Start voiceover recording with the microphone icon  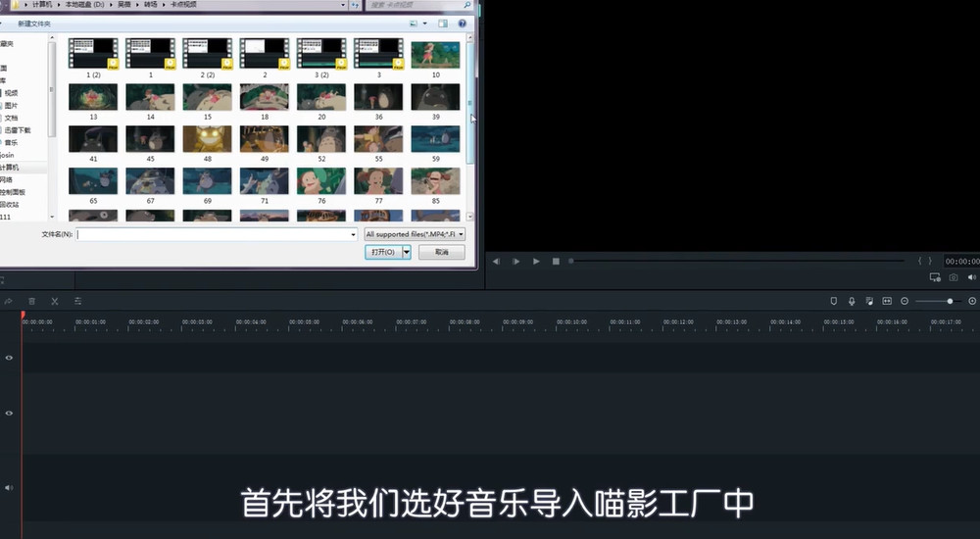point(852,301)
